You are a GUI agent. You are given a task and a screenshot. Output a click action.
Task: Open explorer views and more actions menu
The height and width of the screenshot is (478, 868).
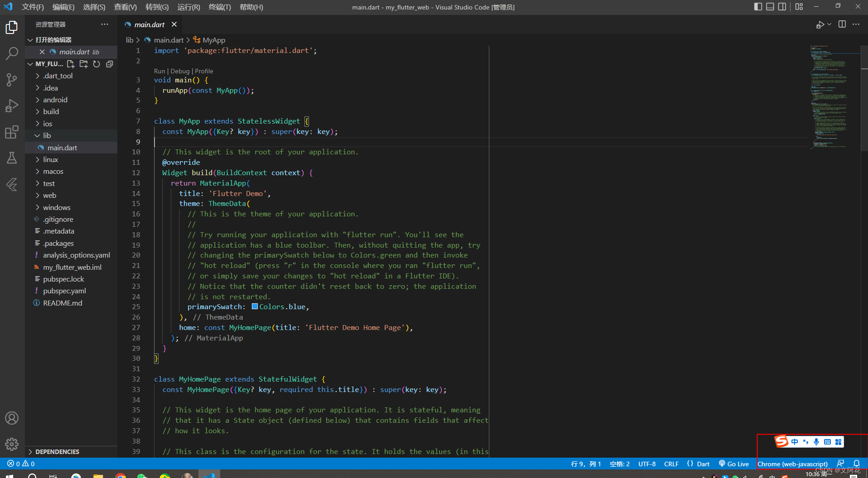(x=105, y=24)
